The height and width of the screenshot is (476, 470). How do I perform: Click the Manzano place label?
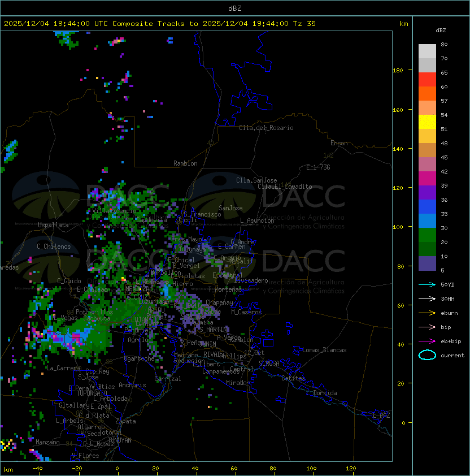click(47, 442)
